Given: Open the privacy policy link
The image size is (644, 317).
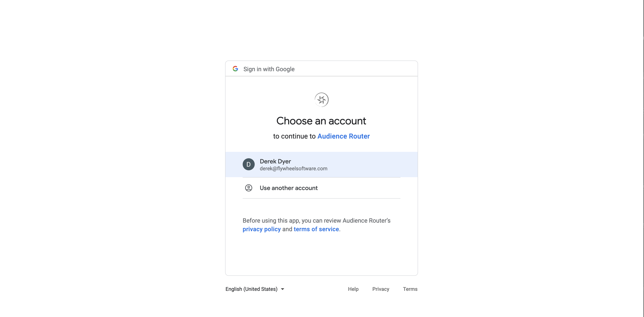Looking at the screenshot, I should pos(262,229).
